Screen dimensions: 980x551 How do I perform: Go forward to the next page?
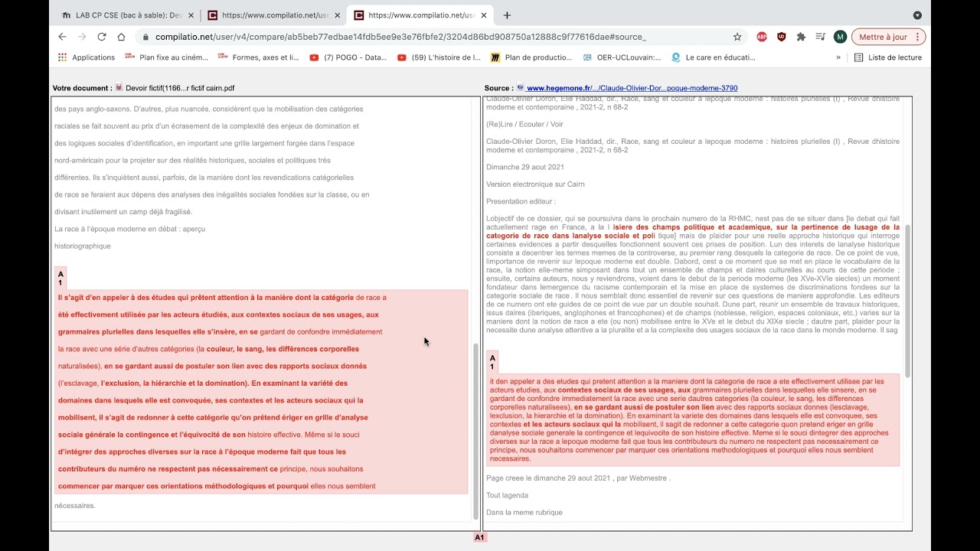tap(82, 37)
